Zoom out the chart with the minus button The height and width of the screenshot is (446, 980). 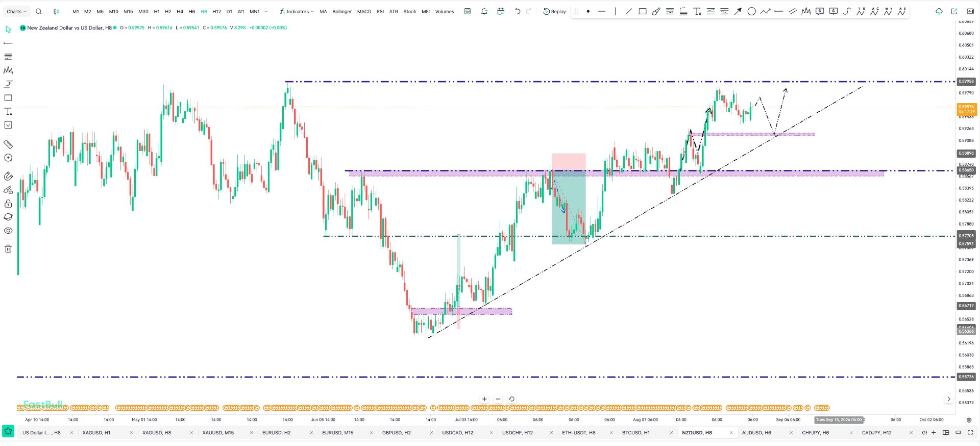point(498,399)
